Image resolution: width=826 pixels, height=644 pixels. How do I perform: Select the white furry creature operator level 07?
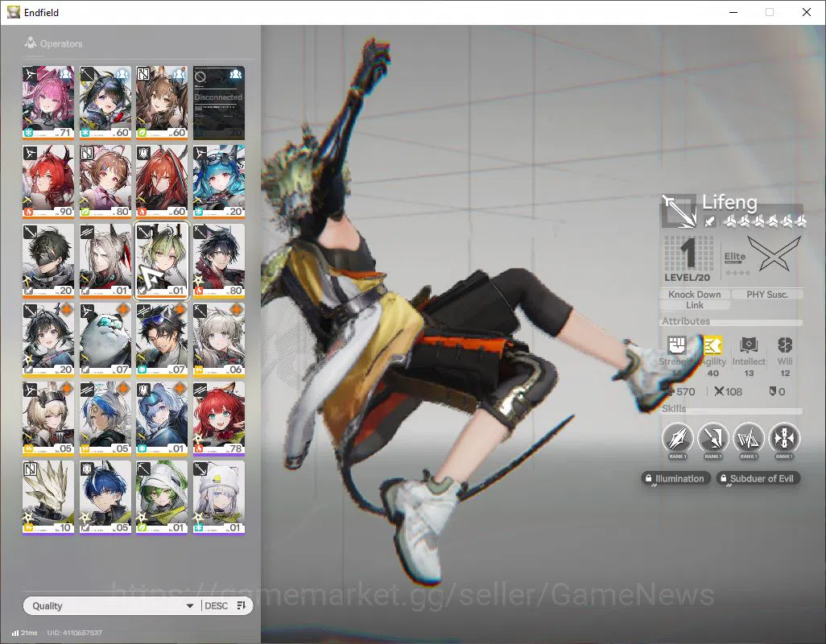pos(105,340)
